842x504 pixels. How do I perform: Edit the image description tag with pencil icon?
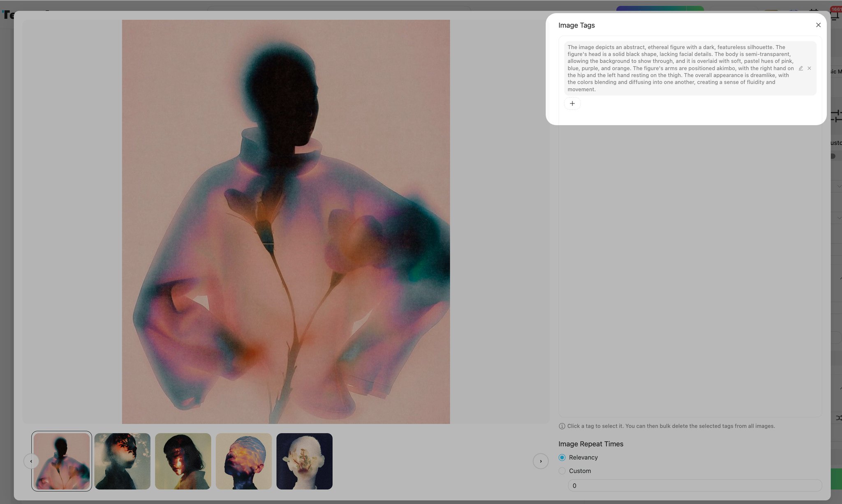click(800, 68)
